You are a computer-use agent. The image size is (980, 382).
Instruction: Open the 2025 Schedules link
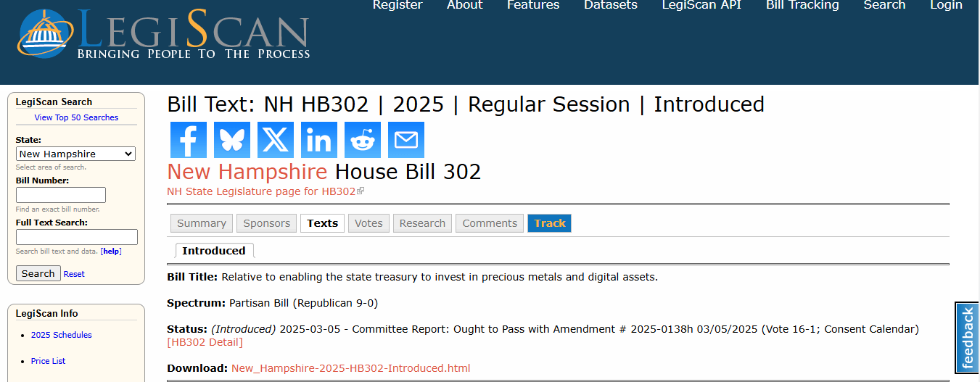click(x=61, y=335)
